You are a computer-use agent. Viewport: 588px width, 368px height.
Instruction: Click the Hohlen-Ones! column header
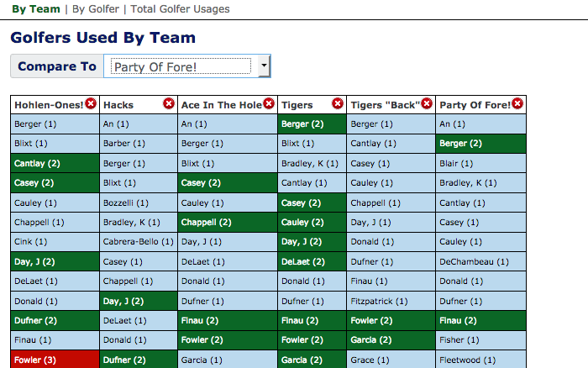[x=49, y=105]
